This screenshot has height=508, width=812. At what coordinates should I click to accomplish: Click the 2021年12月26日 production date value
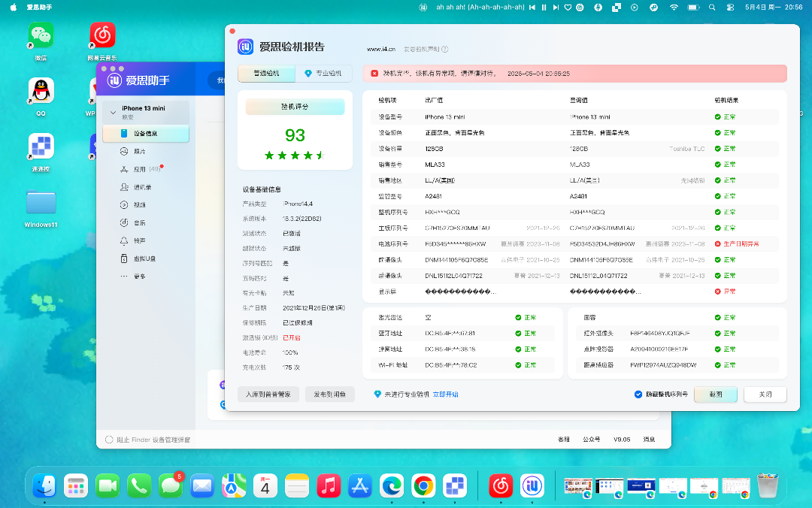tap(314, 308)
